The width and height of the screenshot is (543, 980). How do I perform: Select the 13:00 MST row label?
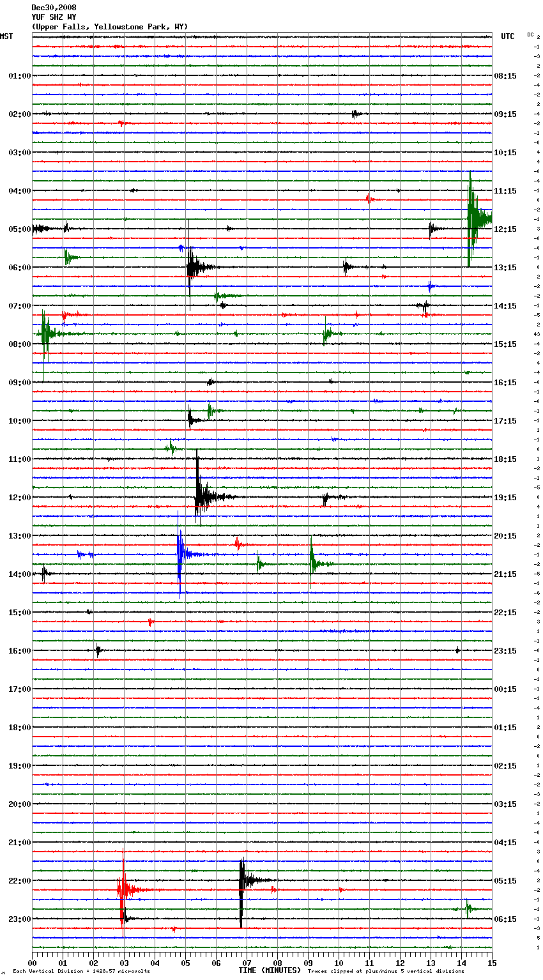pos(19,536)
